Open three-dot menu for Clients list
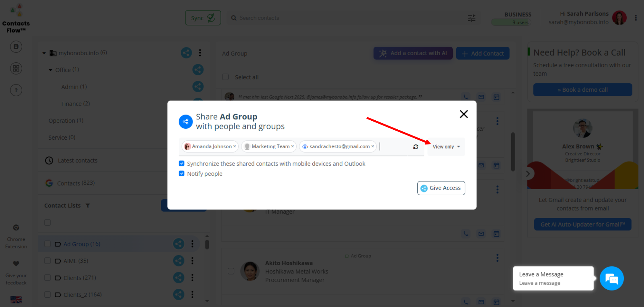 192,278
